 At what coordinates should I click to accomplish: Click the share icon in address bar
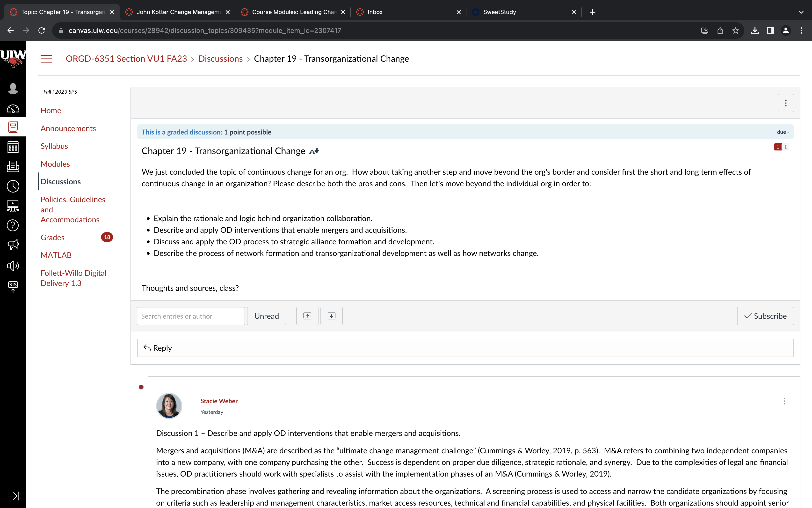coord(720,30)
